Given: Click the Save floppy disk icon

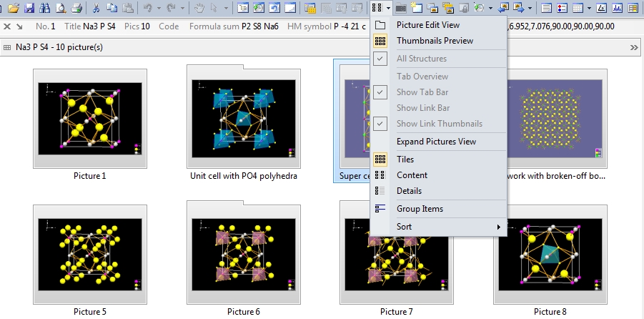Looking at the screenshot, I should click(29, 8).
